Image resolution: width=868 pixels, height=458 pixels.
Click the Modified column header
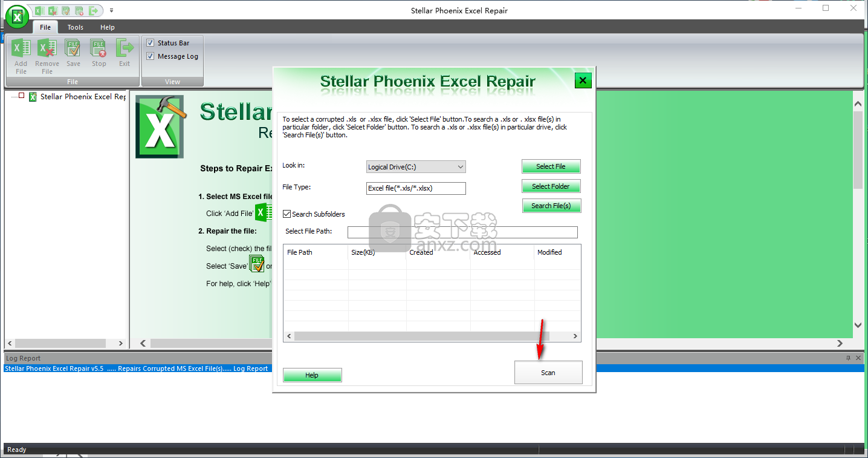[557, 252]
